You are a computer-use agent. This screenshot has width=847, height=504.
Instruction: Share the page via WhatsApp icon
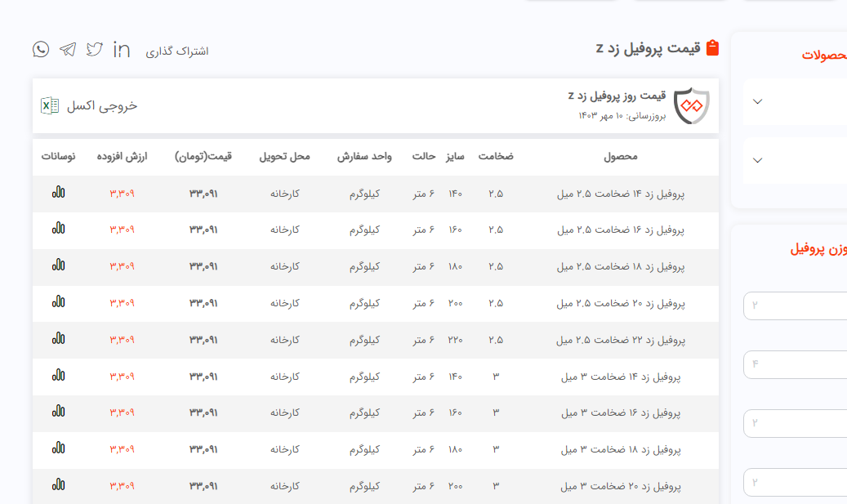coord(41,49)
